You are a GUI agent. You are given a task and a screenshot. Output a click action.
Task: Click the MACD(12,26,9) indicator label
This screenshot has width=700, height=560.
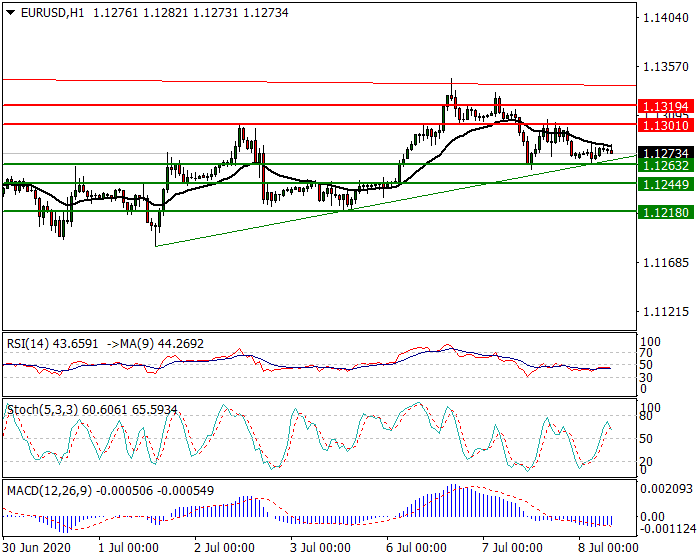[110, 490]
